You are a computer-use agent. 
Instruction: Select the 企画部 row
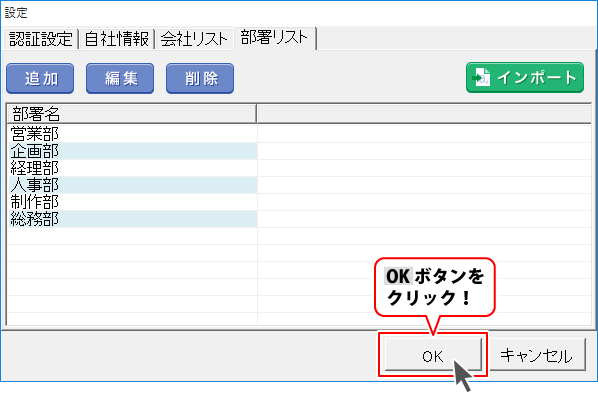click(299, 151)
